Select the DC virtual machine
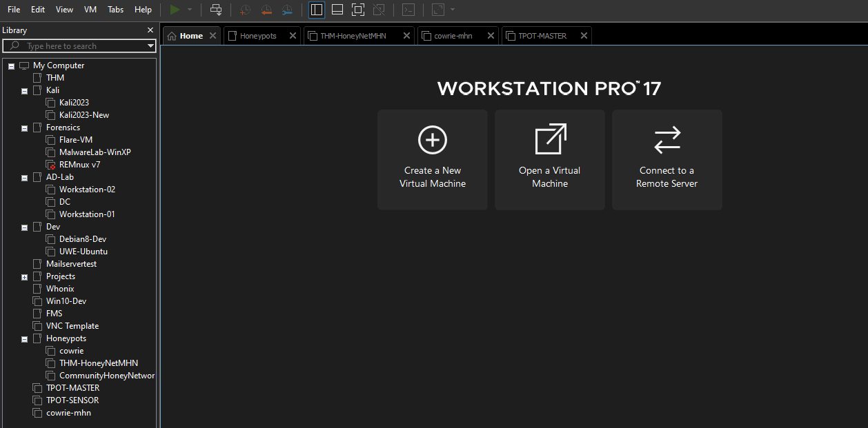The image size is (868, 428). (x=65, y=202)
